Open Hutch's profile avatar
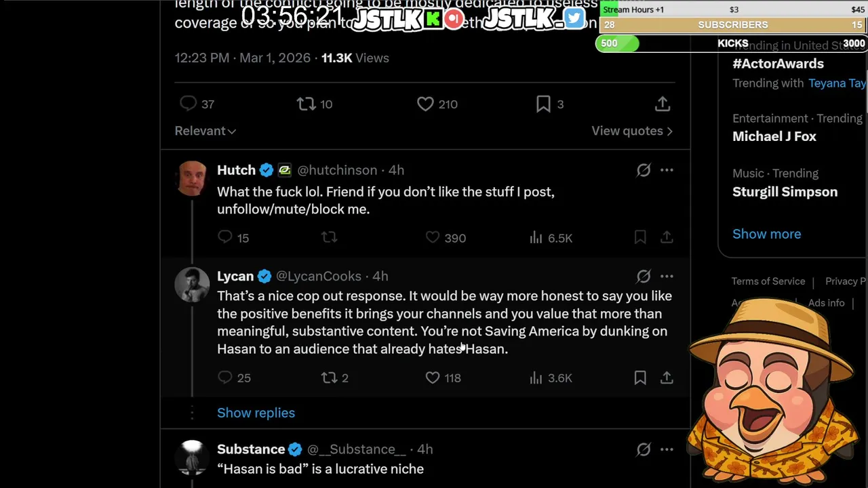 (192, 178)
